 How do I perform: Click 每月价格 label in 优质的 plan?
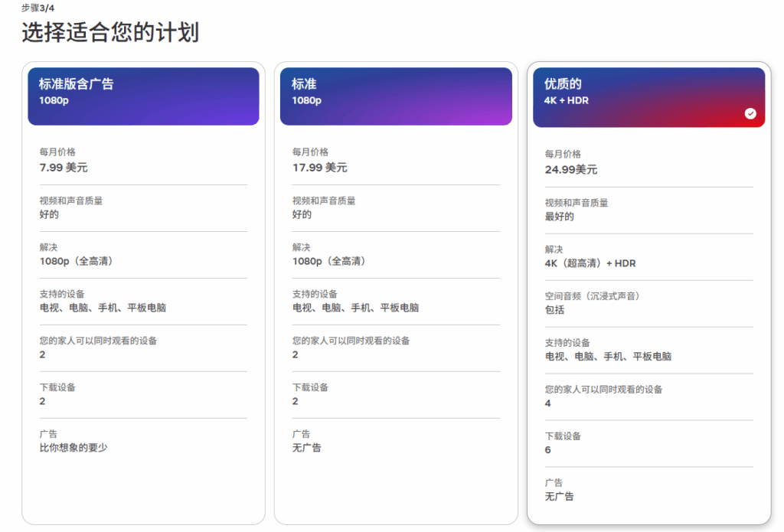point(563,154)
